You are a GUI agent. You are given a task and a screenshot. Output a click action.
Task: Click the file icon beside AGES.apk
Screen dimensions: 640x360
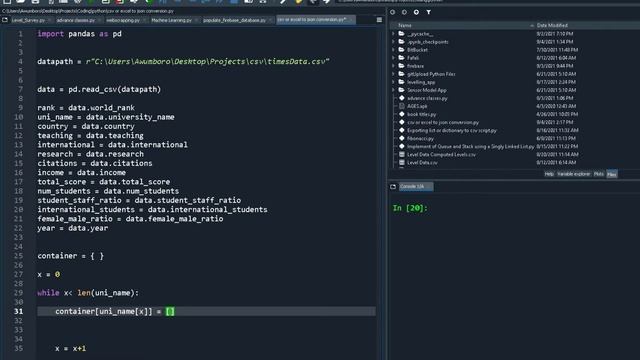pyautogui.click(x=402, y=106)
